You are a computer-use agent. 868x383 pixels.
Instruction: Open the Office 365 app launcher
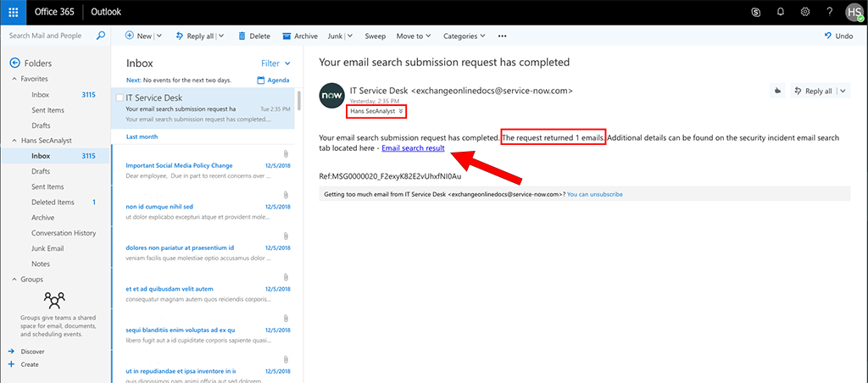[x=13, y=12]
